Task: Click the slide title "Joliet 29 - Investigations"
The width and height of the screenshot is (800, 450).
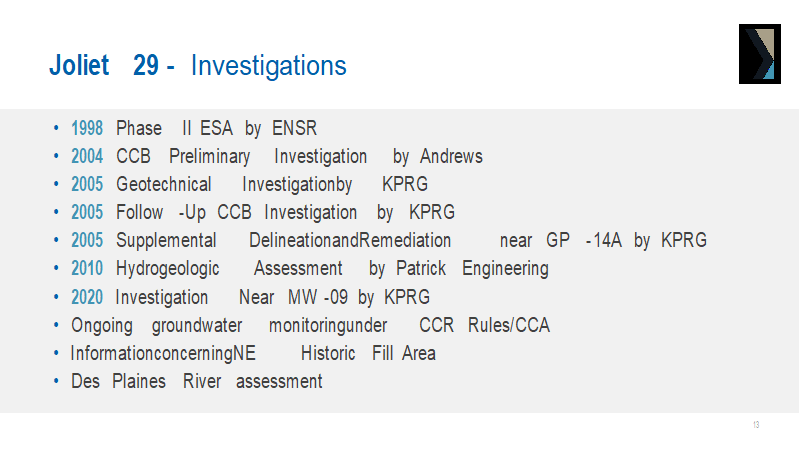Action: tap(198, 66)
